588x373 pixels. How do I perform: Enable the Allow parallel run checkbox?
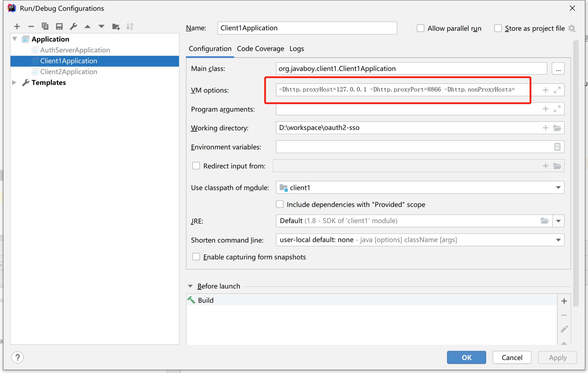(420, 28)
